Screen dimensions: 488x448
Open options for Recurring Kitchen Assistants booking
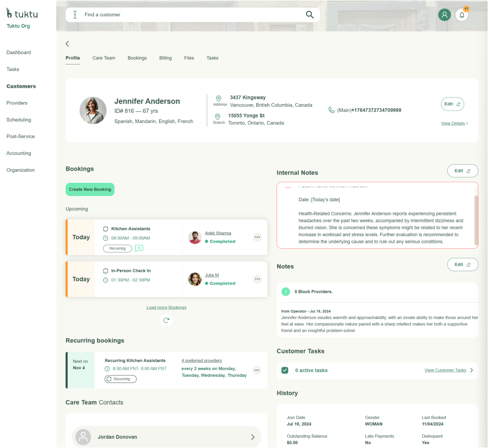[257, 370]
